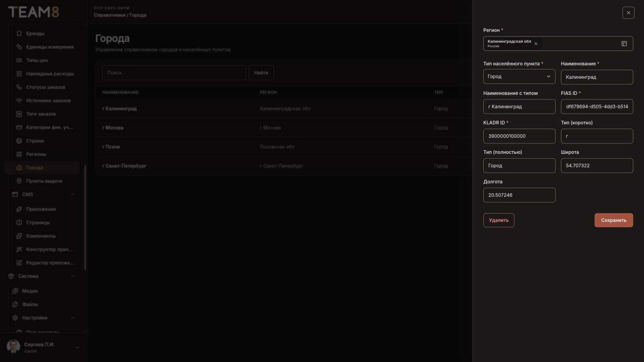Open the Тип населённого пункта dropdown
This screenshot has height=362, width=644.
[519, 76]
